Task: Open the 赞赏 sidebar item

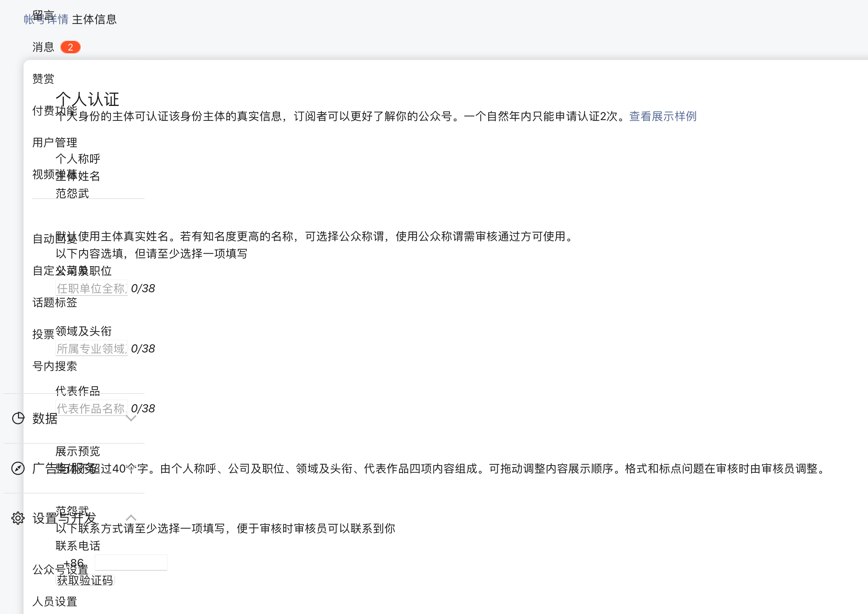Action: click(x=43, y=79)
